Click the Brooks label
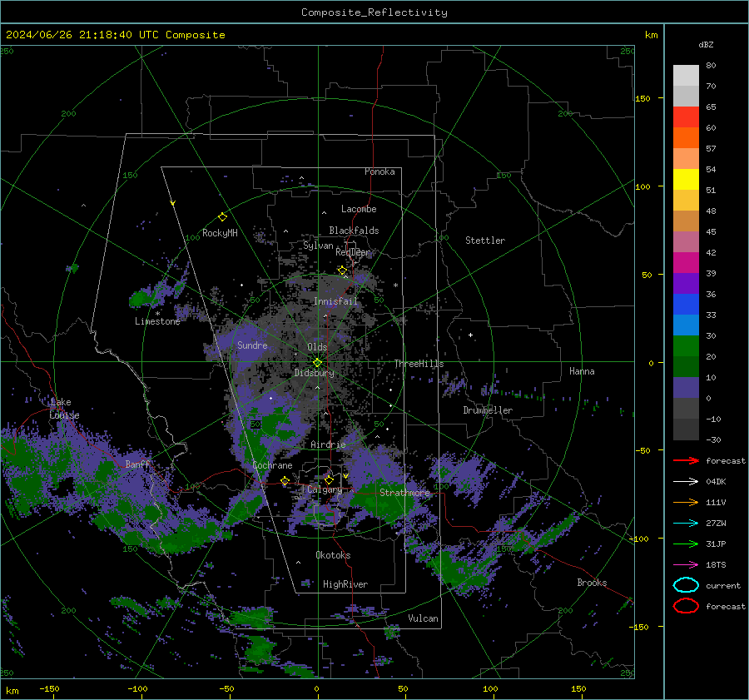Screen dimensions: 749x700 [x=592, y=583]
